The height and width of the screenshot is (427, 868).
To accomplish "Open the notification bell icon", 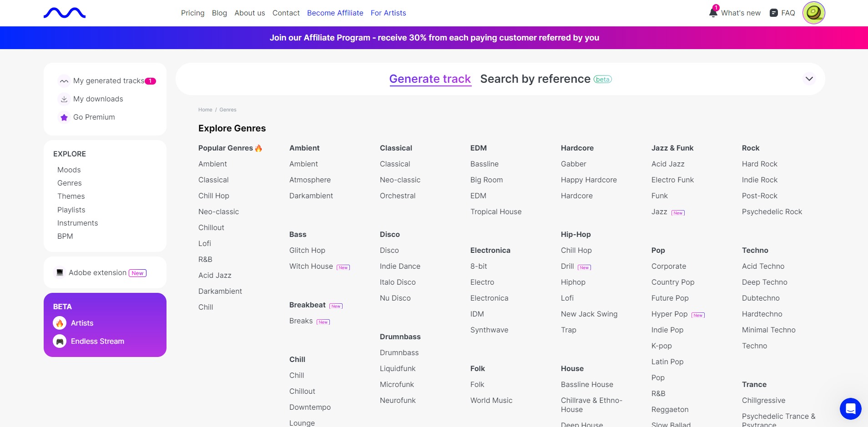I will [713, 13].
